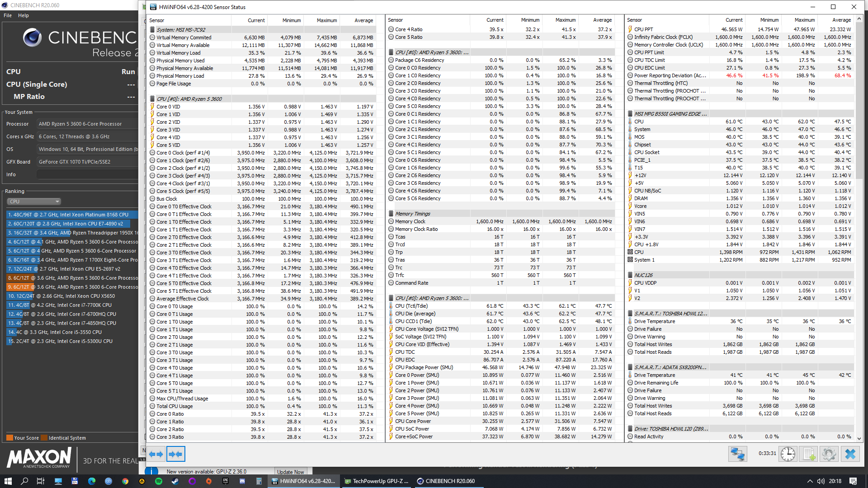Reset the sensor clock timer icon
This screenshot has height=488, width=868.
point(788,454)
